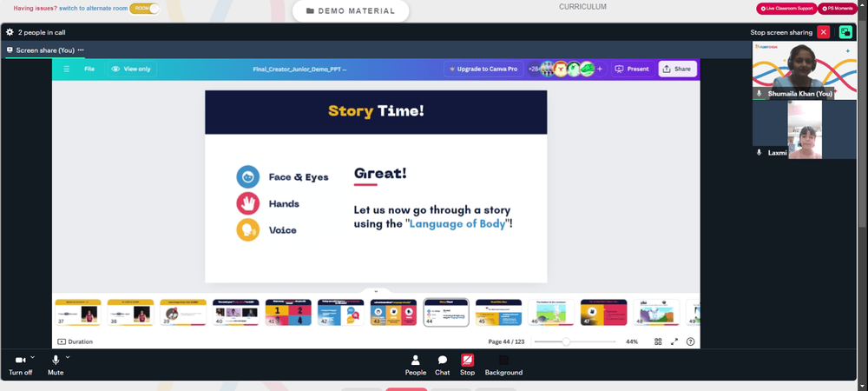Open call settings gear icon

point(10,32)
